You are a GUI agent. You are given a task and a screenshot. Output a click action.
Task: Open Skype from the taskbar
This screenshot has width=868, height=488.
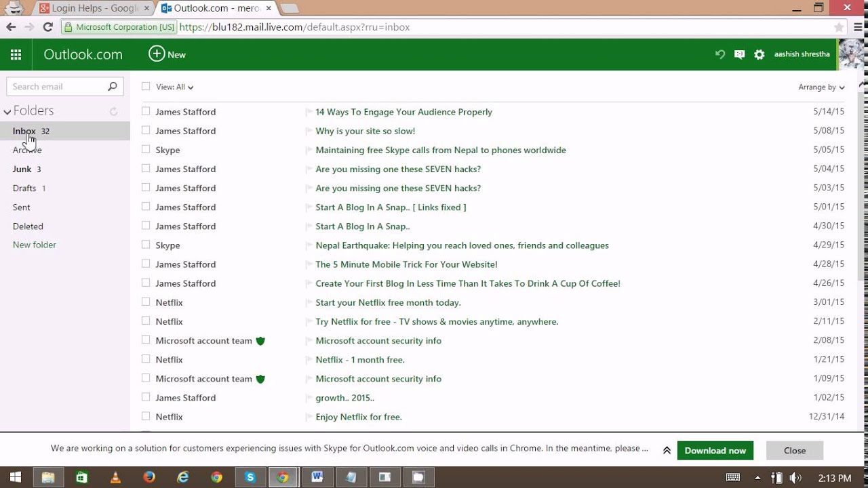pyautogui.click(x=250, y=477)
